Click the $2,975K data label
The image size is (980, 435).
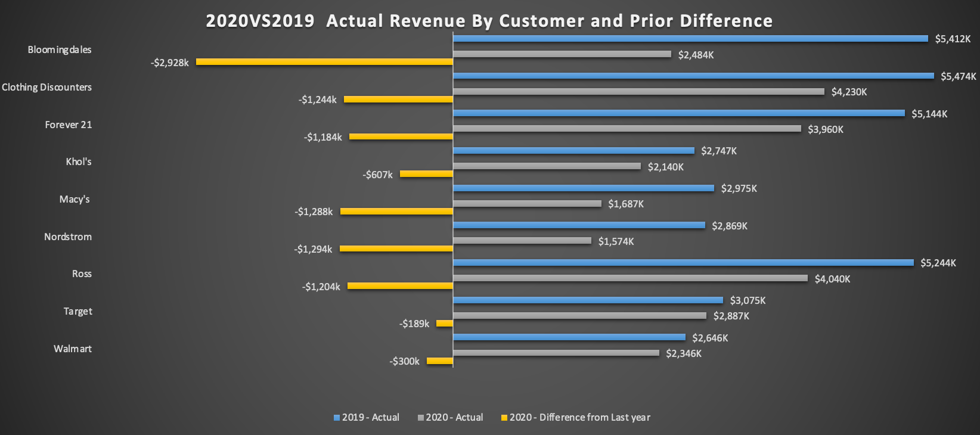pos(739,188)
